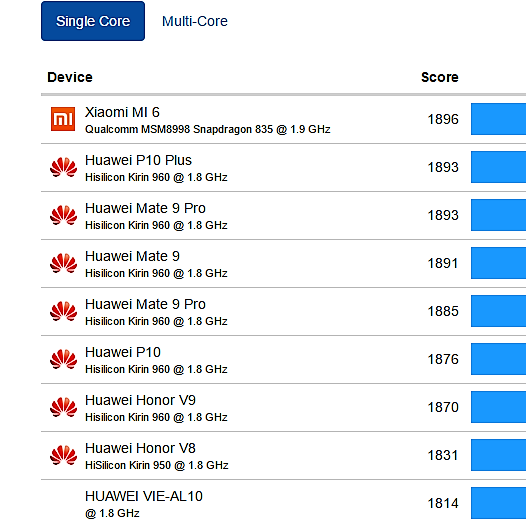Click the score value 1876
The image size is (526, 527).
click(443, 359)
